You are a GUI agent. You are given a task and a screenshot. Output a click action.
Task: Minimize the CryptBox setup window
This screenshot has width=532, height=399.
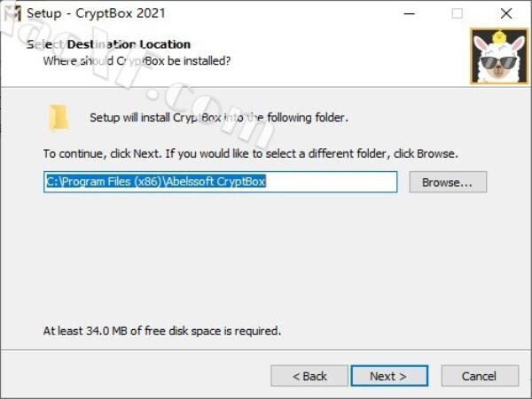[410, 13]
